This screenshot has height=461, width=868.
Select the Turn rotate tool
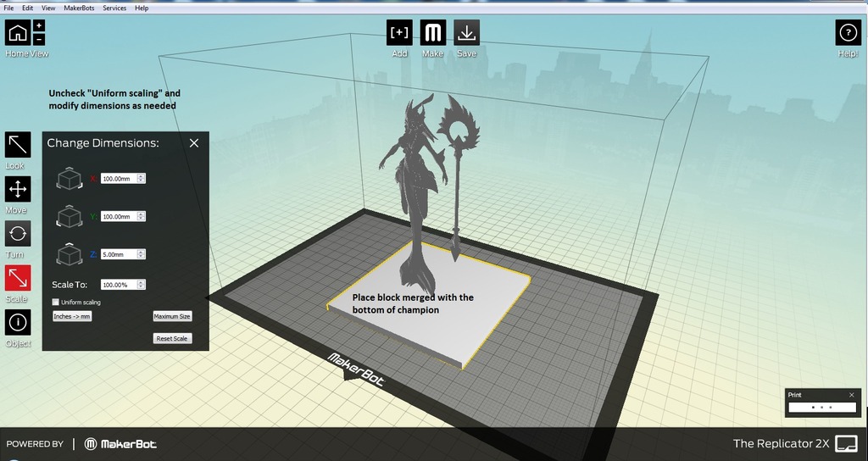coord(18,234)
